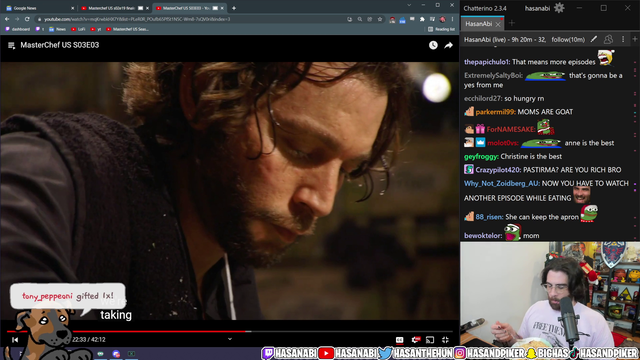Open the browser extensions puzzle icon
Image resolution: width=640 pixels, height=360 pixels.
[422, 19]
